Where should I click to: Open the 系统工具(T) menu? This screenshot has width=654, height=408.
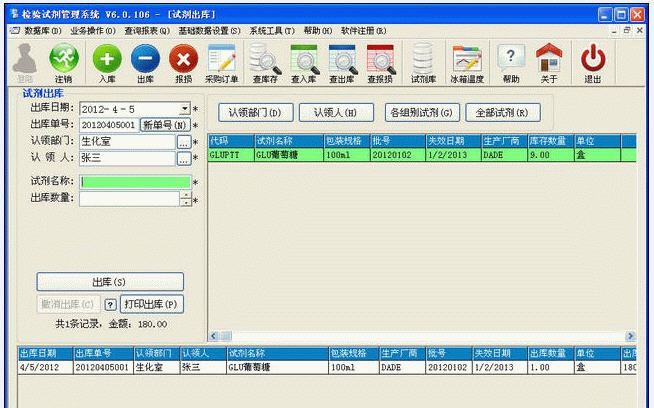coord(272,31)
